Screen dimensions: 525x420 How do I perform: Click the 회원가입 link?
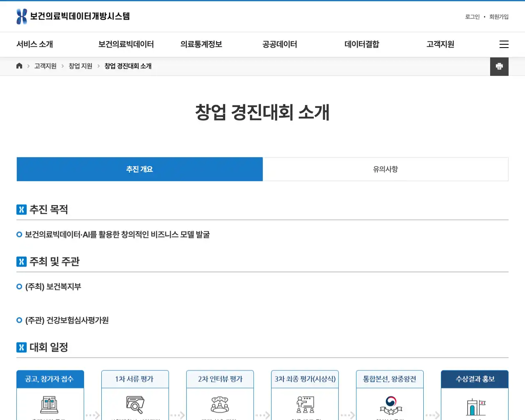(x=499, y=17)
